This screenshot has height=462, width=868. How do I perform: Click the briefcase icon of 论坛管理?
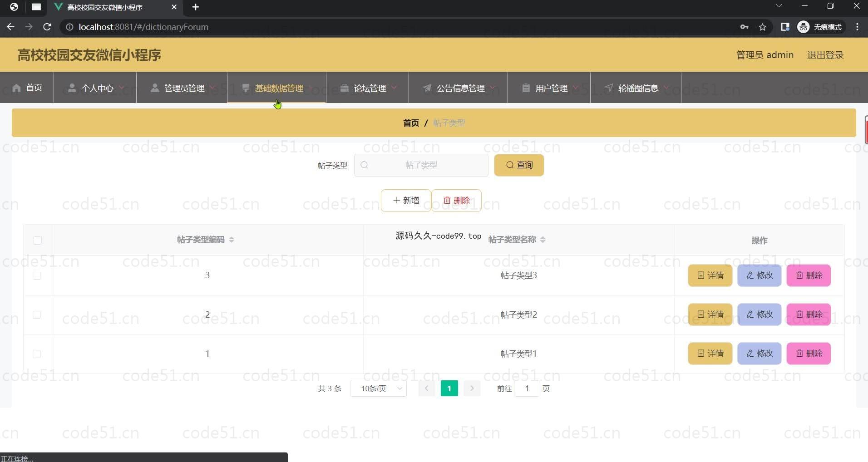pos(345,88)
